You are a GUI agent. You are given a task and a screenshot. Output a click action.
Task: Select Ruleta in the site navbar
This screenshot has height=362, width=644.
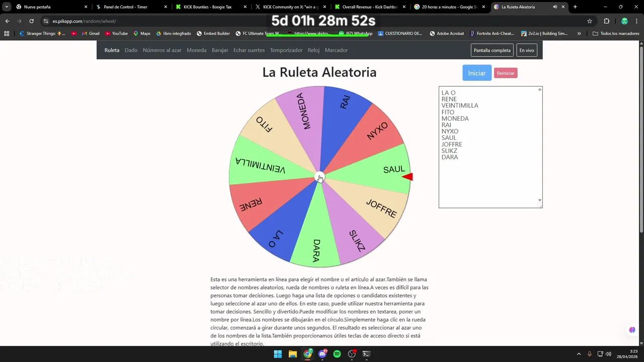pyautogui.click(x=112, y=50)
